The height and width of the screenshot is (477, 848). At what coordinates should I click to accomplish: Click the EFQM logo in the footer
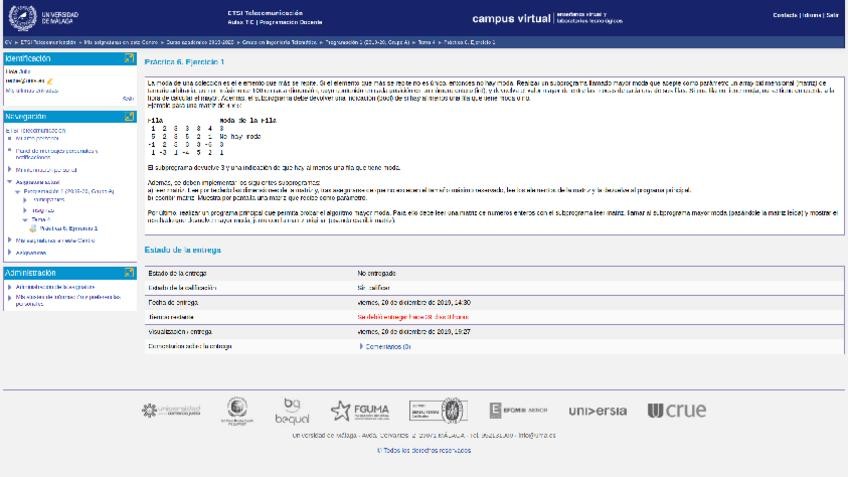pos(518,410)
